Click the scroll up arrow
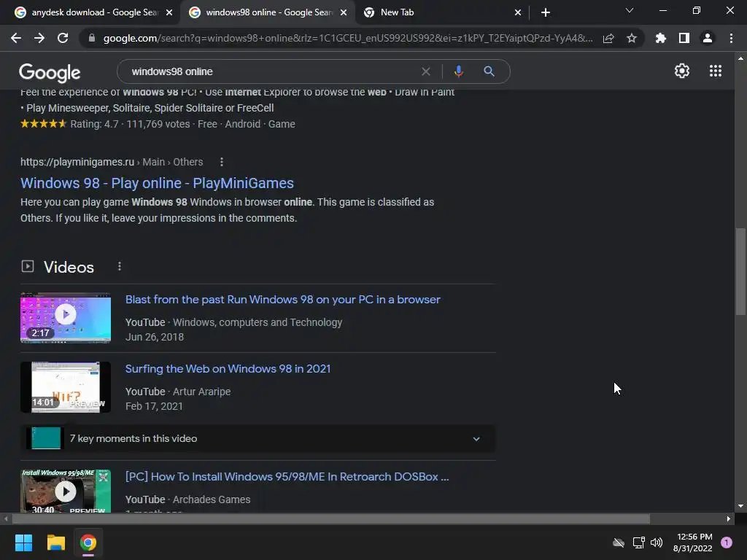747x560 pixels. click(740, 58)
